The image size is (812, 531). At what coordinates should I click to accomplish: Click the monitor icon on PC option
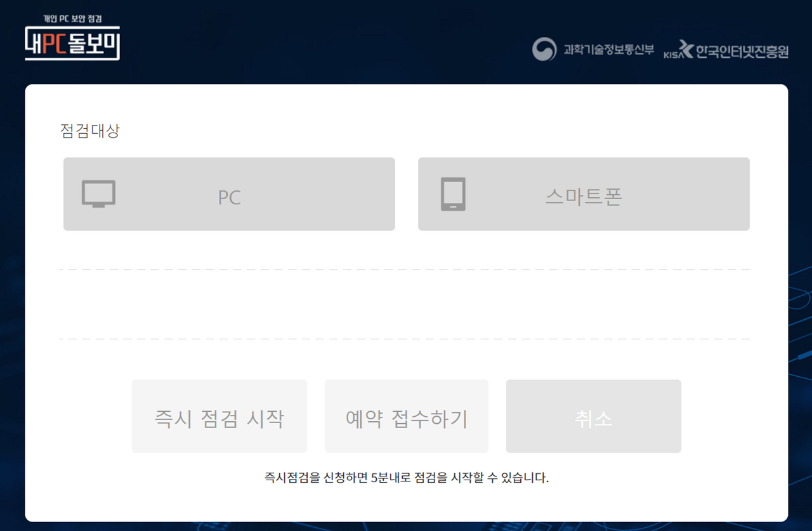[98, 194]
